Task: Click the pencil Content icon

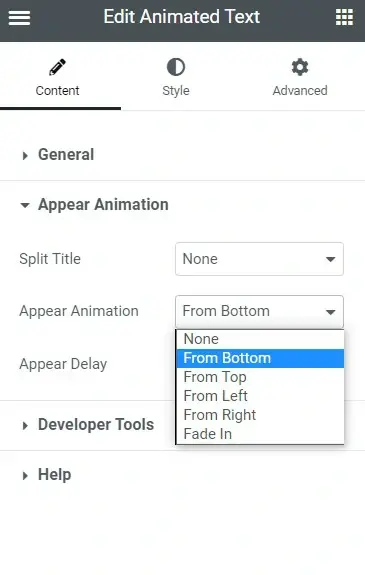Action: pyautogui.click(x=57, y=67)
